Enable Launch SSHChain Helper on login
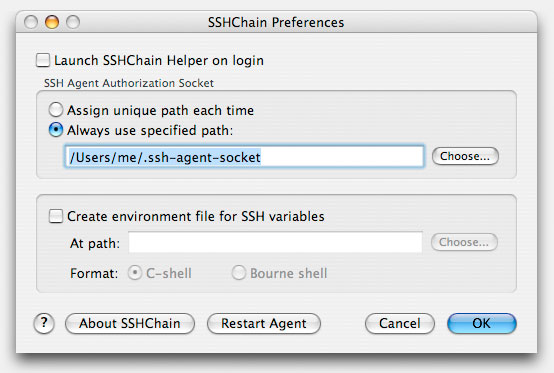Screen dimensions: 554x373 [x=43, y=60]
